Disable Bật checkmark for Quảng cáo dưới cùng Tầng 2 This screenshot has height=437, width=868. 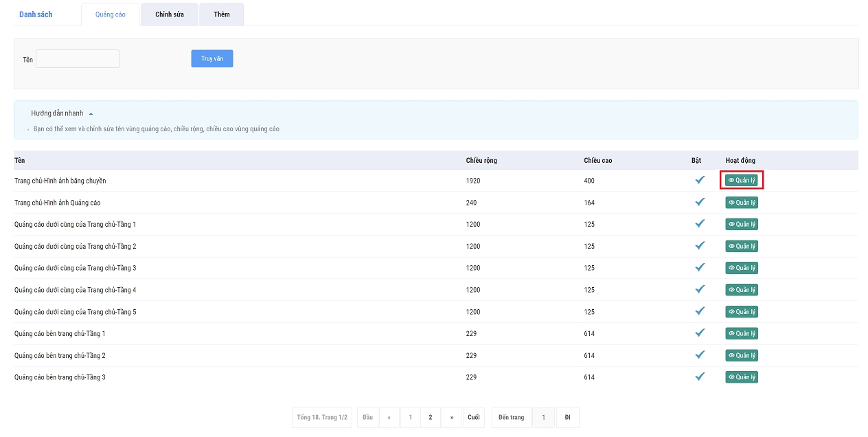tap(700, 246)
